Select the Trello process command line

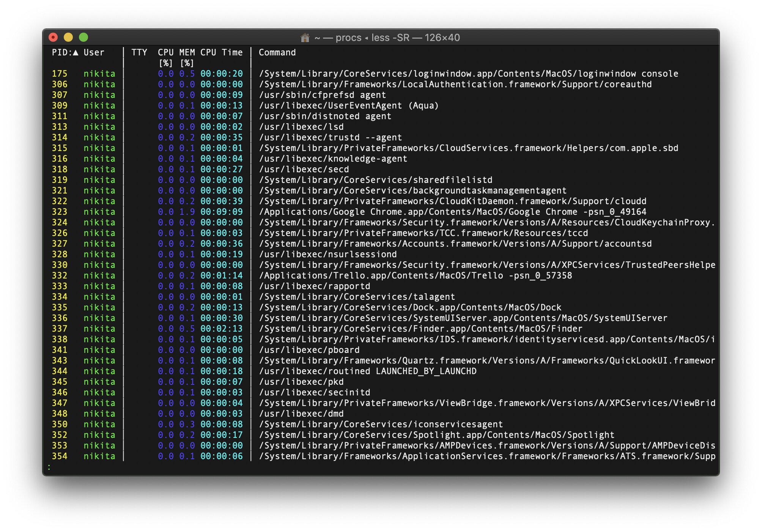point(415,275)
